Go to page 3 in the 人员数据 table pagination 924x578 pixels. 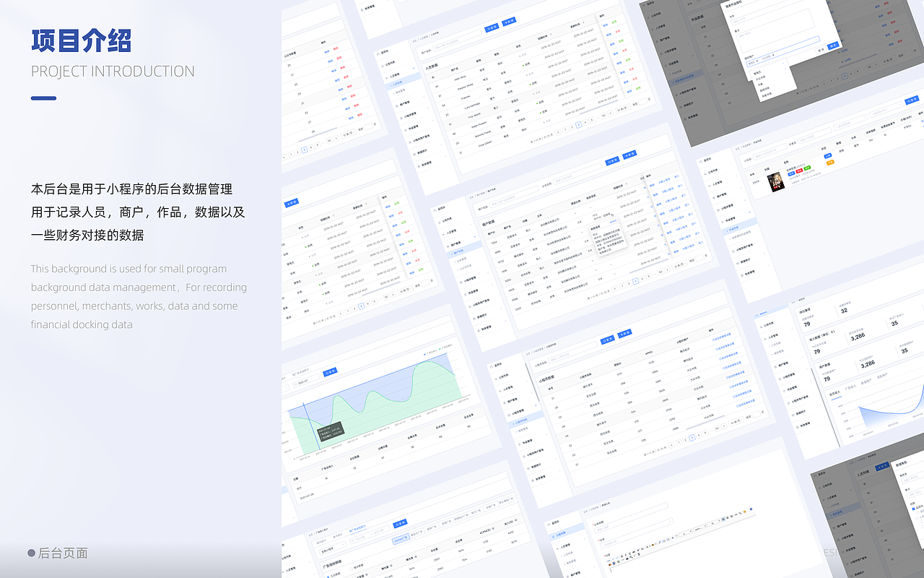[579, 124]
